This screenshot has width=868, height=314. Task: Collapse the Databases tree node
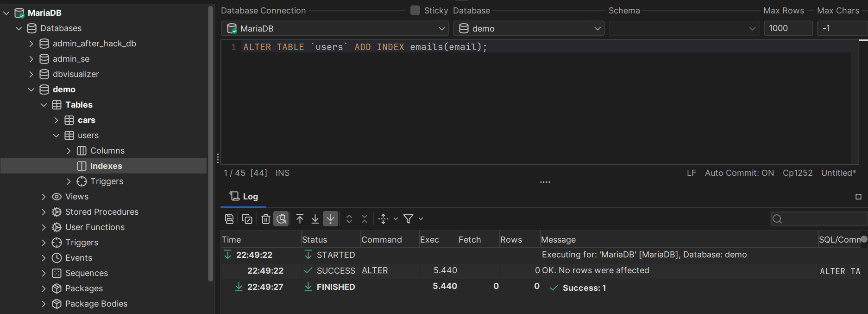pos(19,28)
